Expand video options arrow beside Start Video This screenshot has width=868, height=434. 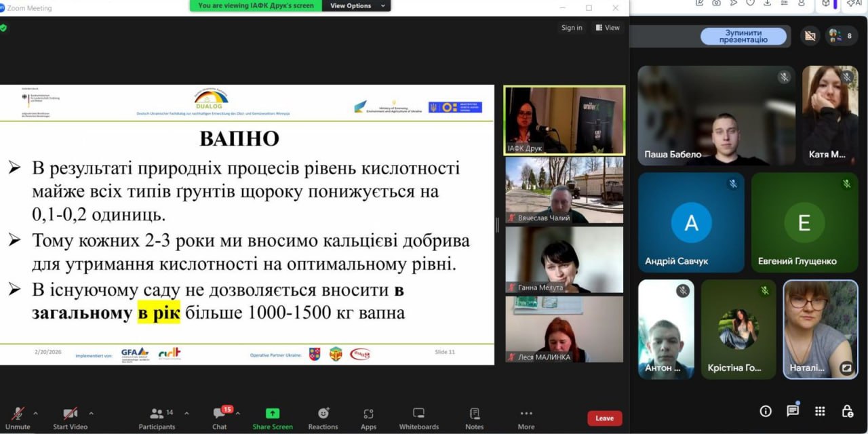91,413
